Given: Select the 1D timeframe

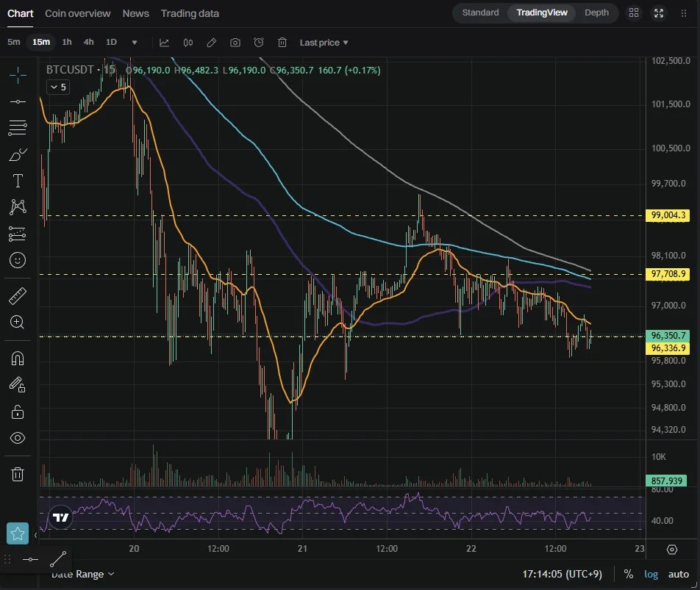Looking at the screenshot, I should point(111,42).
